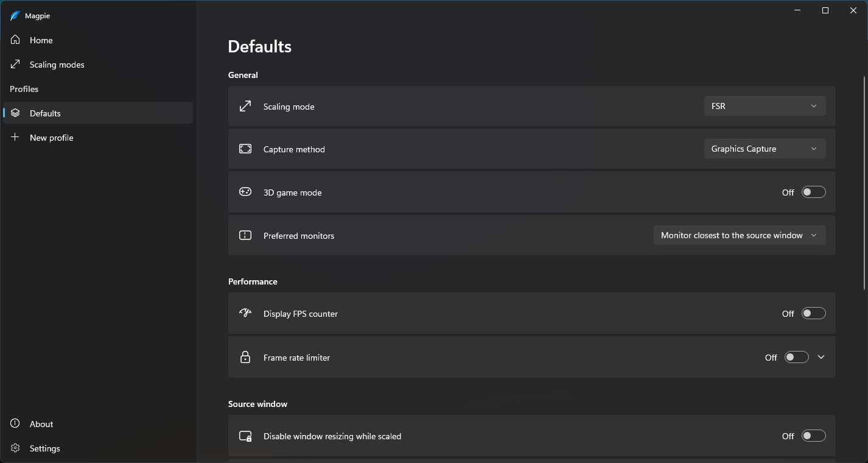Enable Disable window resizing while scaled
Viewport: 868px width, 463px height.
point(813,436)
